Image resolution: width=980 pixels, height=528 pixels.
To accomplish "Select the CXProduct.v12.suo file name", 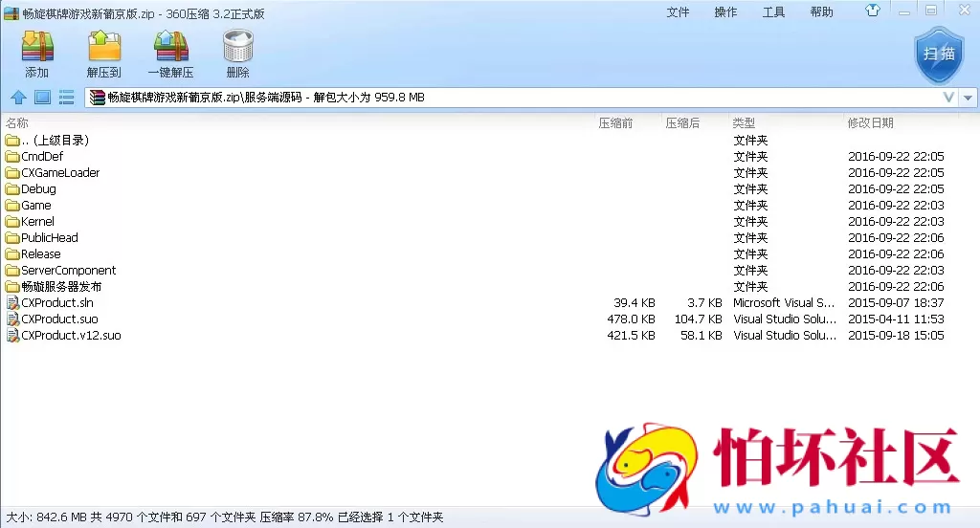I will (71, 335).
